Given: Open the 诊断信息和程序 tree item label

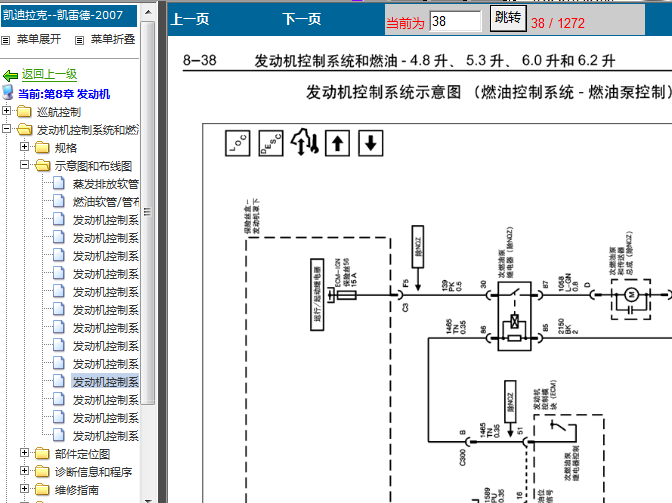Looking at the screenshot, I should click(x=93, y=472).
